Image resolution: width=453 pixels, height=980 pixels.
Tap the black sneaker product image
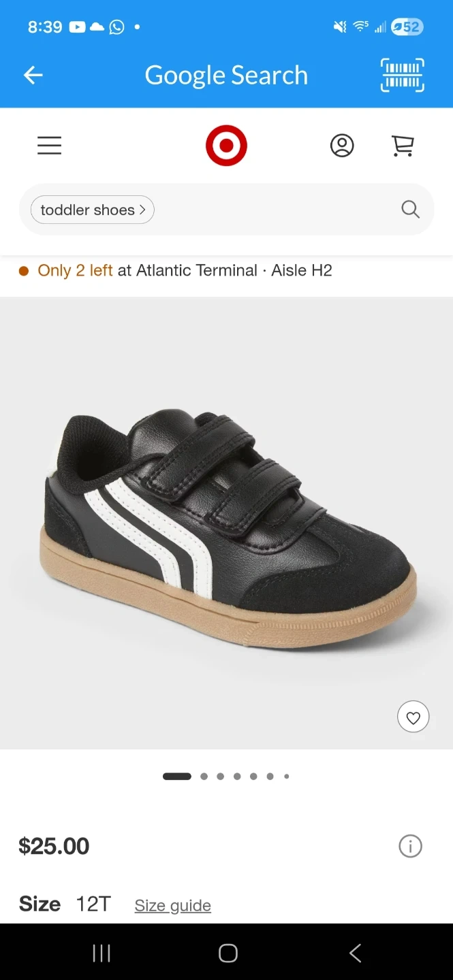pyautogui.click(x=226, y=524)
